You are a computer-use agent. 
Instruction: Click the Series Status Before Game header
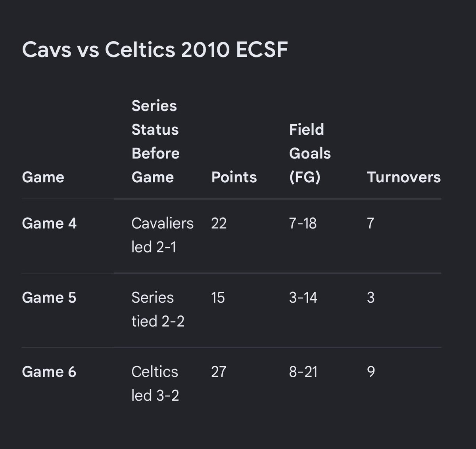tap(155, 141)
